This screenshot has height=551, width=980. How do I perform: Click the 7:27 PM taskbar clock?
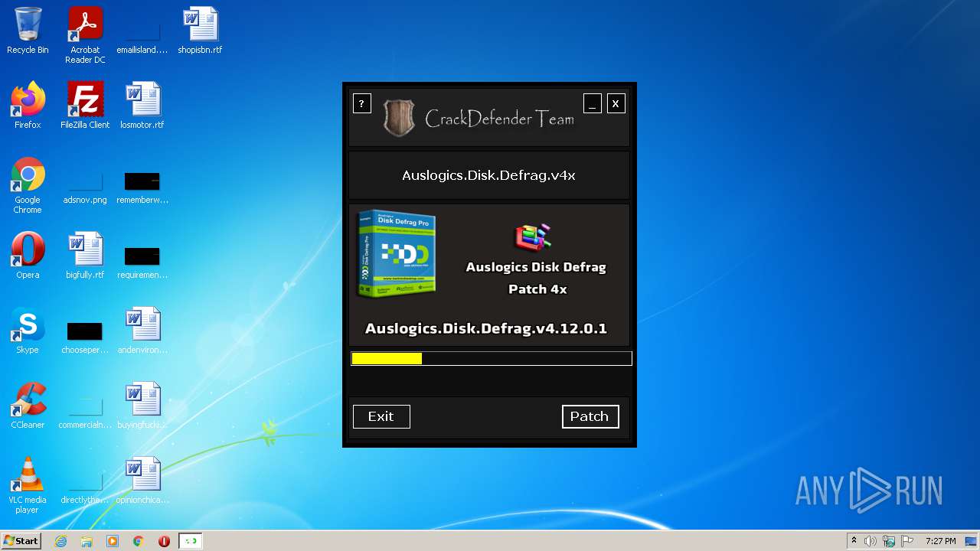click(x=940, y=541)
